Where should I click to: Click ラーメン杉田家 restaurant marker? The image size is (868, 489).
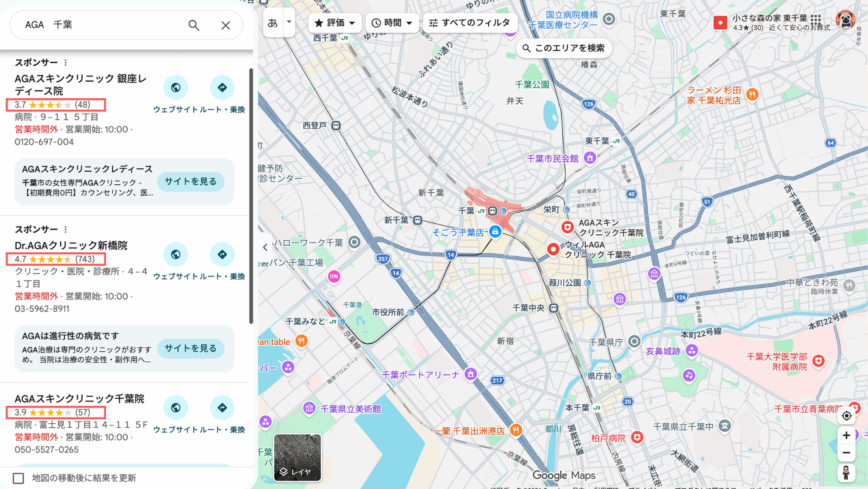(x=752, y=94)
